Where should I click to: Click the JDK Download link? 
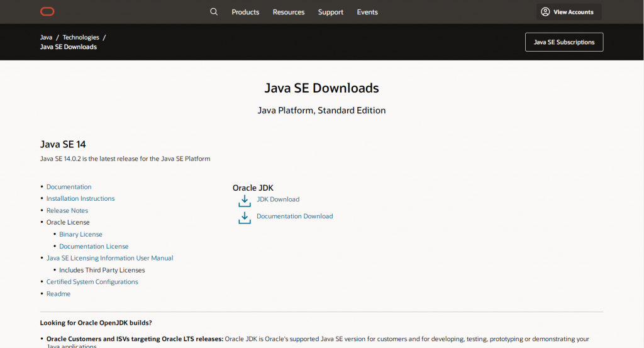(x=278, y=199)
